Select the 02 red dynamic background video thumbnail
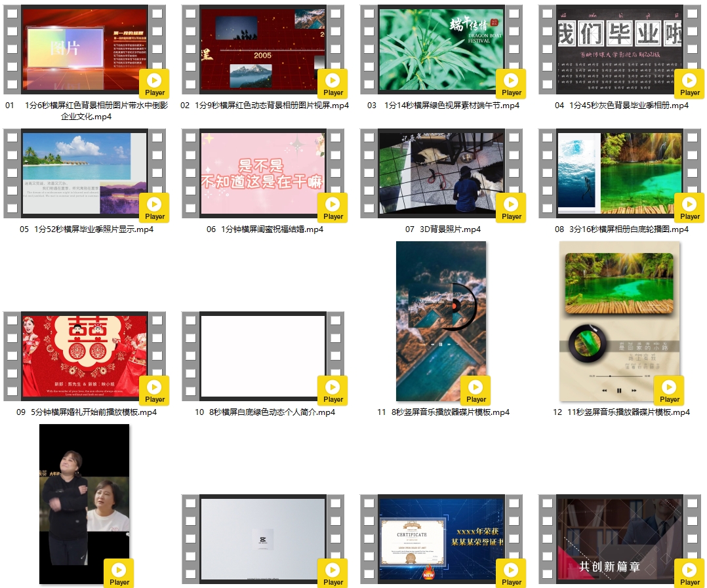 [254, 49]
